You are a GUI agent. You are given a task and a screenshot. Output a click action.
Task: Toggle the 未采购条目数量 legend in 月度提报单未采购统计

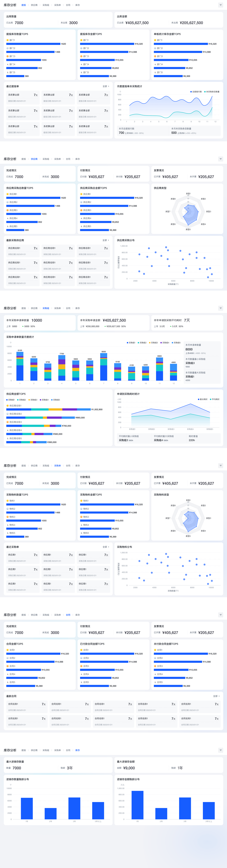(212, 92)
